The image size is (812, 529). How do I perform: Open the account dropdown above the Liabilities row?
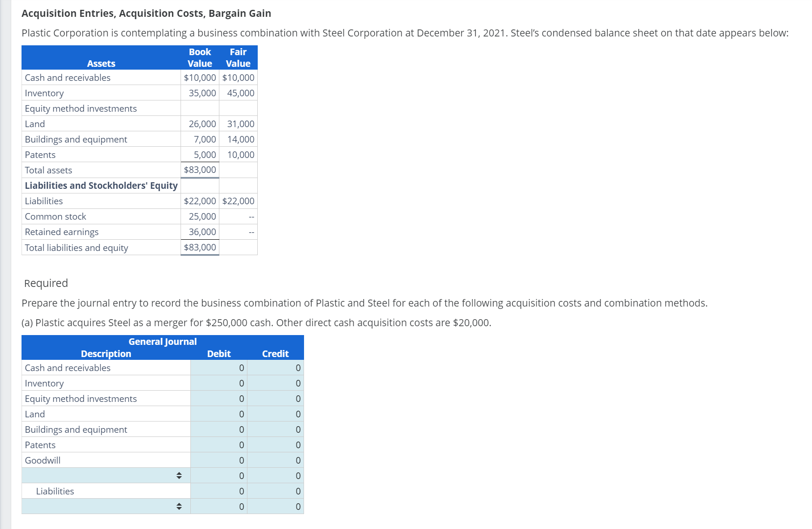coord(180,476)
